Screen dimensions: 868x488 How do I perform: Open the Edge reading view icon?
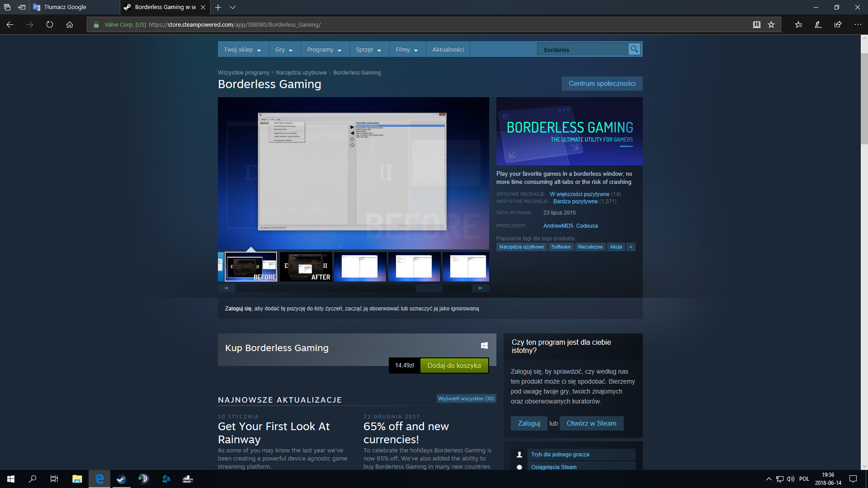coord(756,25)
